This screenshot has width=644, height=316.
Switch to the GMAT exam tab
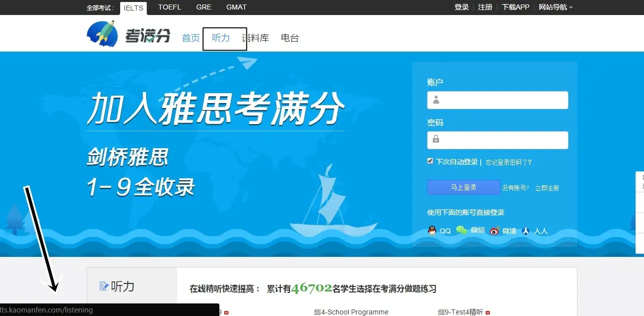coord(236,7)
